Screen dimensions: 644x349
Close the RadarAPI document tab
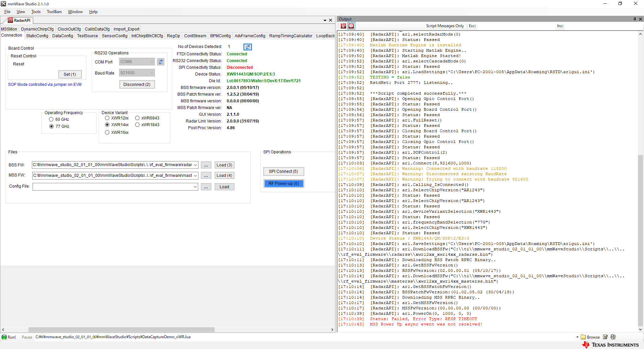pos(330,20)
